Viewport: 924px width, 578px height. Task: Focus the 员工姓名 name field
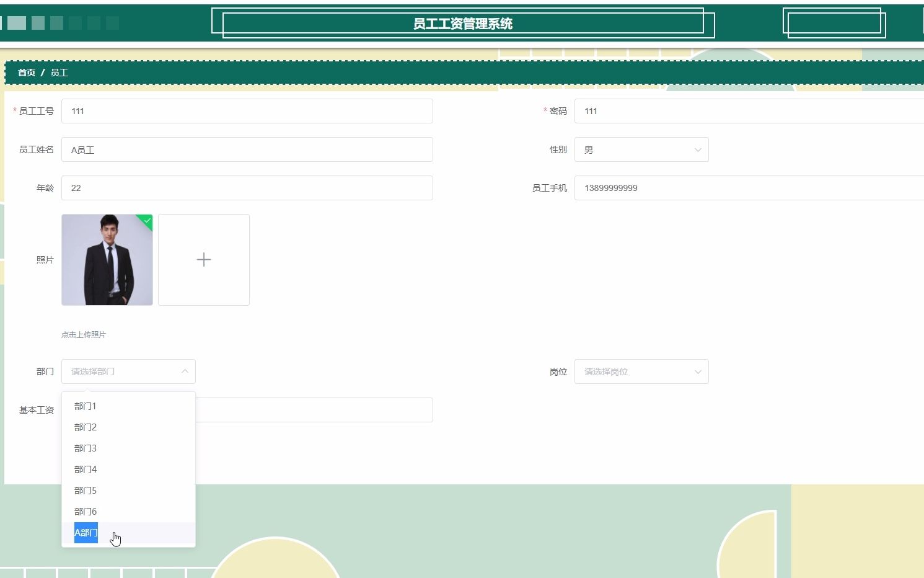click(247, 149)
